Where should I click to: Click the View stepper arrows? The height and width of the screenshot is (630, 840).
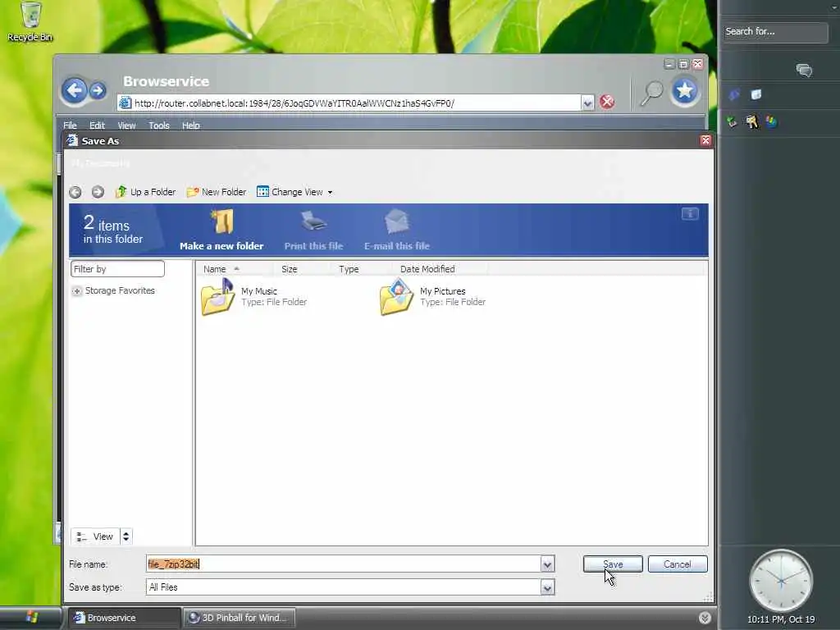coord(126,536)
